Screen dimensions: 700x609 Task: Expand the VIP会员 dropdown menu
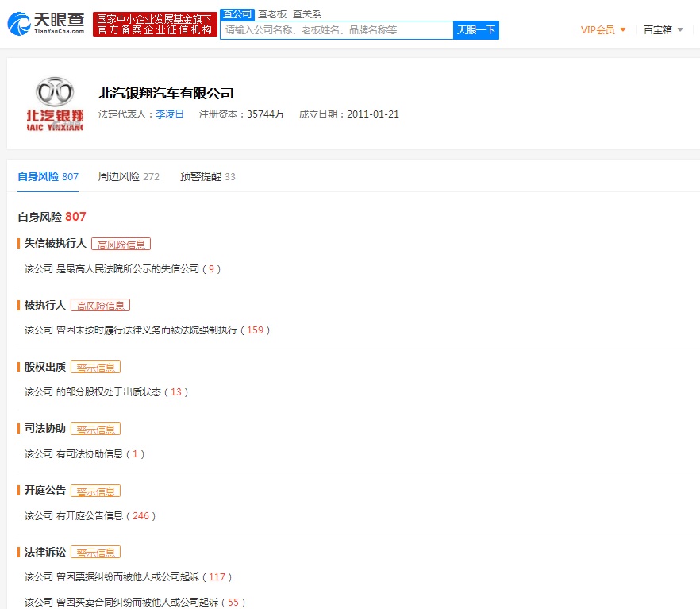(603, 30)
